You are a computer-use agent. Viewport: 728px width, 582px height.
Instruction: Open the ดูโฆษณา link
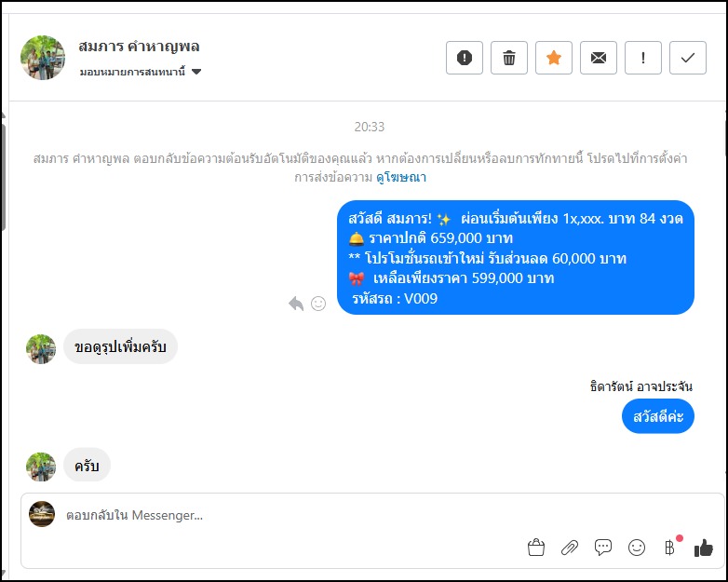tap(401, 177)
